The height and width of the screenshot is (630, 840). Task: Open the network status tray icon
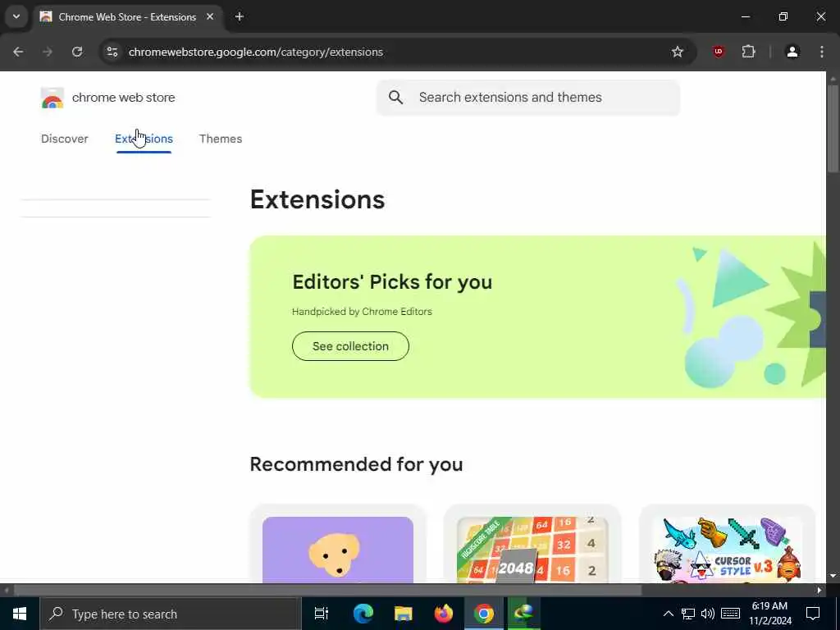(x=688, y=614)
